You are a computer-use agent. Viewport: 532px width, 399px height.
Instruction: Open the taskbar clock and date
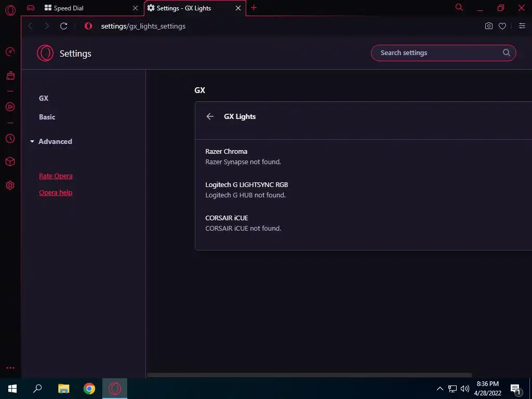(487, 389)
